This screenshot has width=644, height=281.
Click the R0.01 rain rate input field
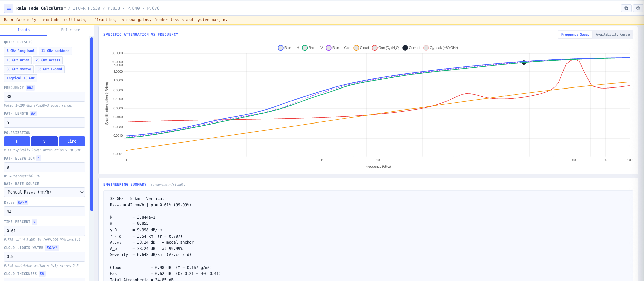[44, 211]
